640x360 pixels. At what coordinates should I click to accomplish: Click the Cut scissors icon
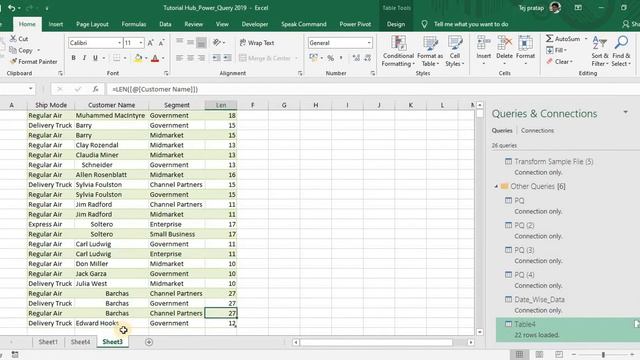point(13,38)
